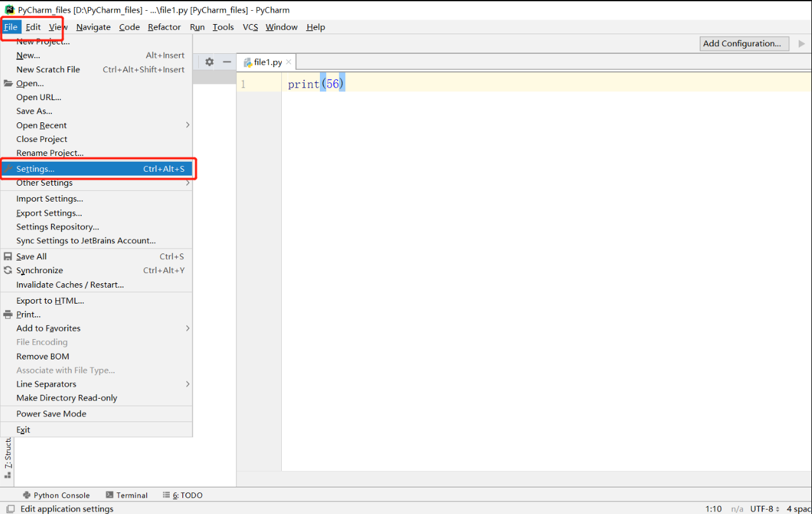Viewport: 812px width, 514px height.
Task: Choose Export to HTML... menu entry
Action: coord(96,300)
